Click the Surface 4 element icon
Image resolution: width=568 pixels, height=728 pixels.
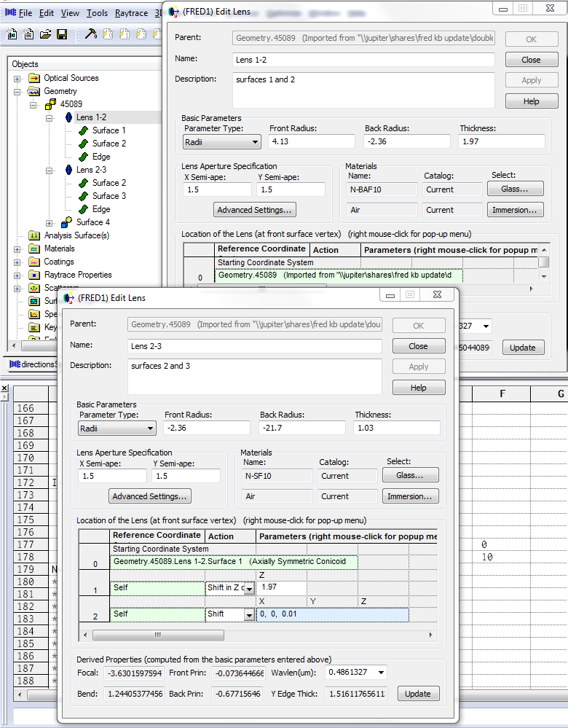pos(67,222)
